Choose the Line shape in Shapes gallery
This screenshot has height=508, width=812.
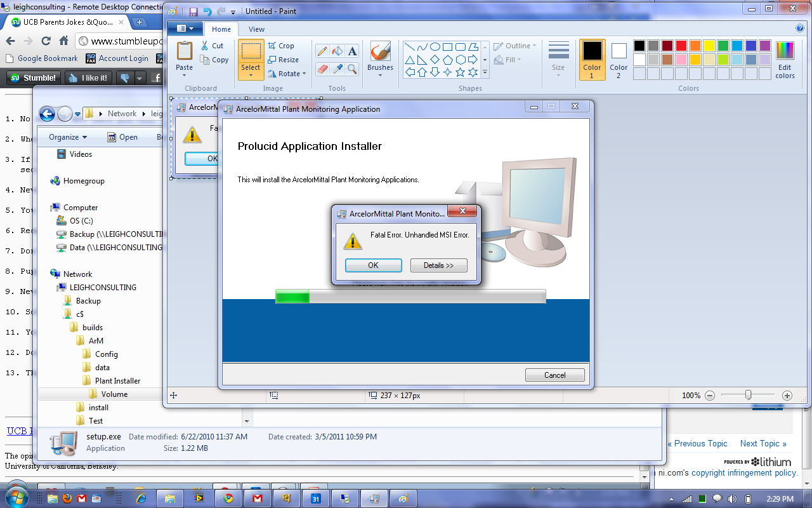coord(410,47)
